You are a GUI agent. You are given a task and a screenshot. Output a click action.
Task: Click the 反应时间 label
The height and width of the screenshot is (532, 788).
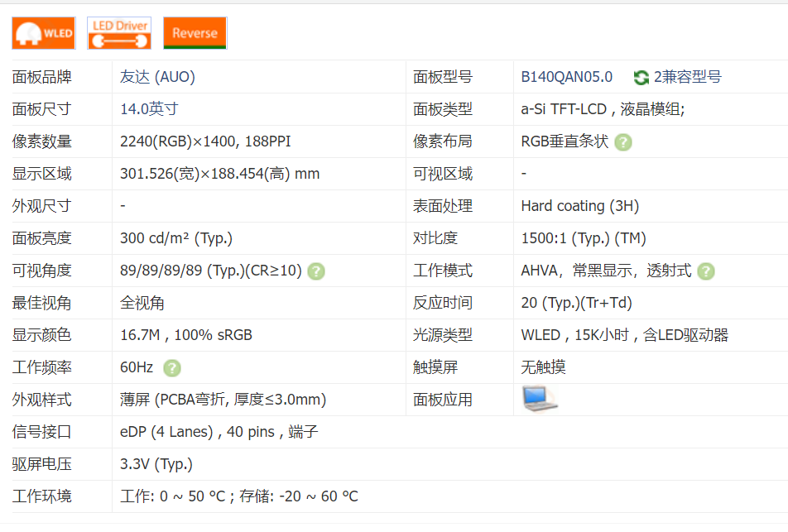pos(443,303)
